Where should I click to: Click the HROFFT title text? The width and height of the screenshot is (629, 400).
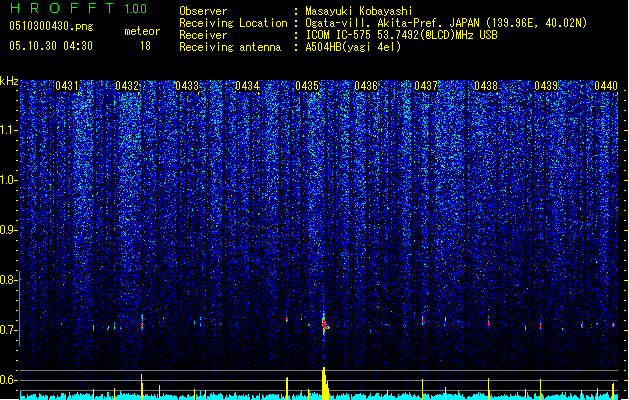[63, 8]
